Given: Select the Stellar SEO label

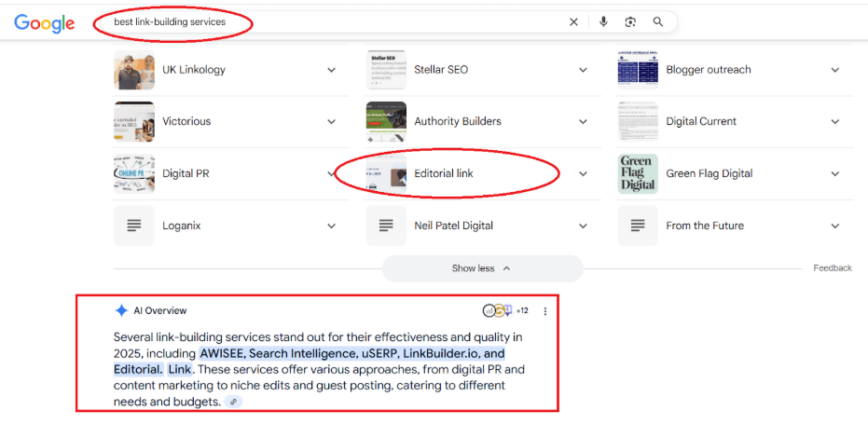Looking at the screenshot, I should click(441, 70).
